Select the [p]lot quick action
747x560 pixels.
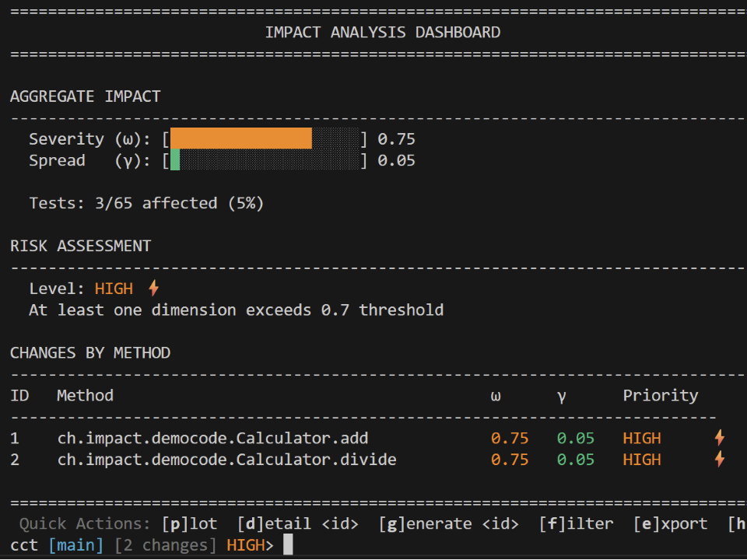tap(190, 523)
